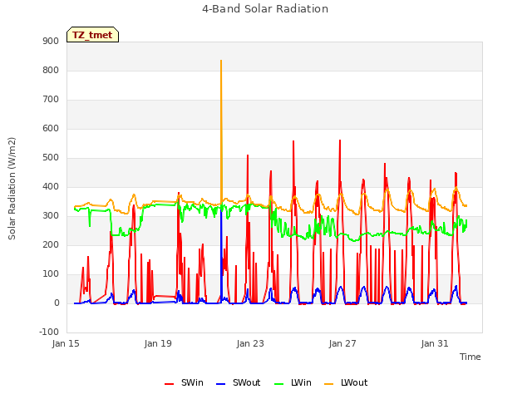The height and width of the screenshot is (399, 532).
Task: Click the -100 y-axis tick label
Action: pos(49,332)
